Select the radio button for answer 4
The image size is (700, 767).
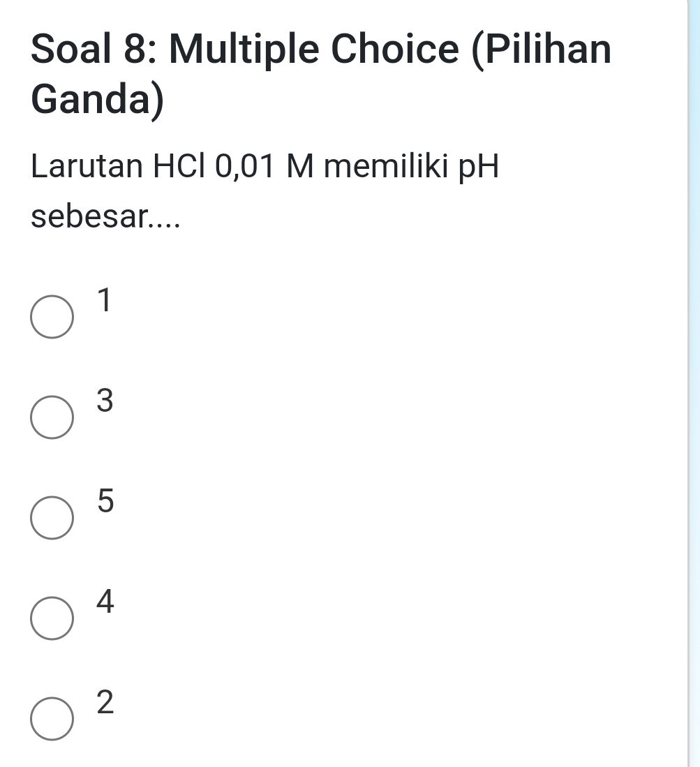click(52, 619)
